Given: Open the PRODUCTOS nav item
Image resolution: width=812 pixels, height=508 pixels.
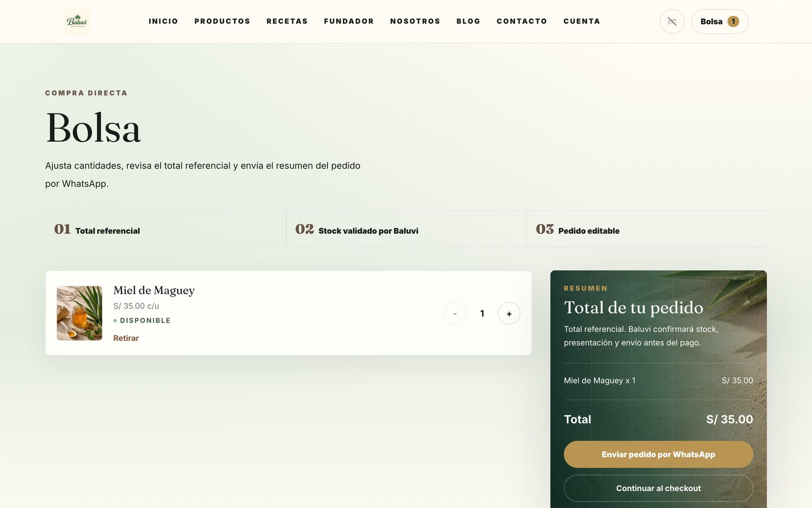Looking at the screenshot, I should [222, 21].
